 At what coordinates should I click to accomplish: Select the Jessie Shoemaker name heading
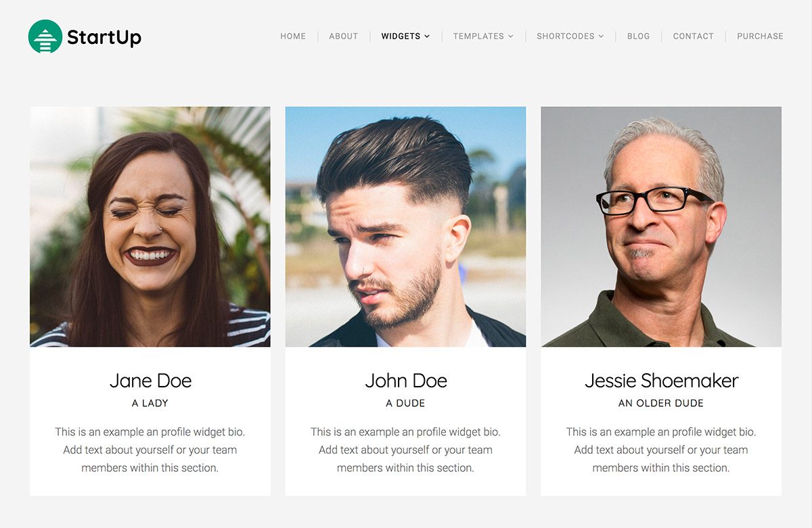coord(661,381)
